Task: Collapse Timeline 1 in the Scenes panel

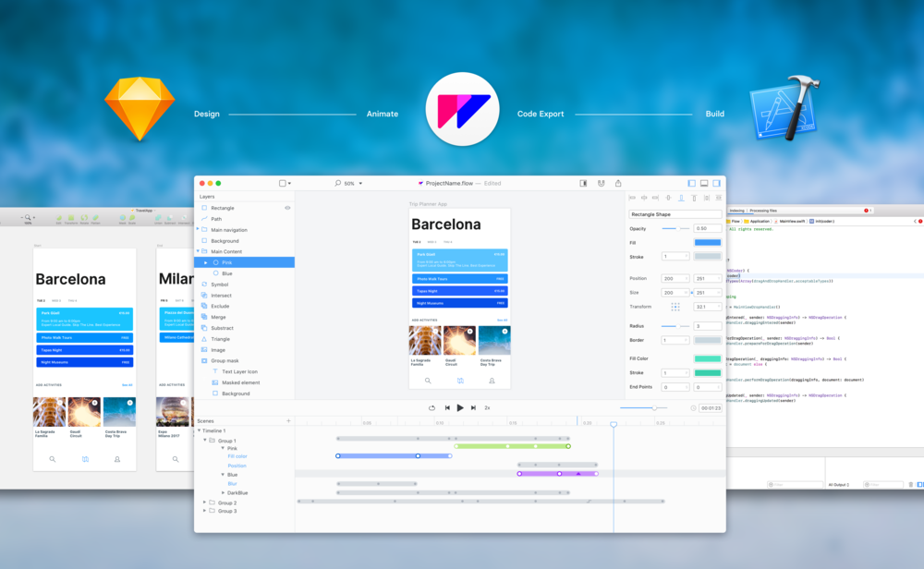Action: [x=200, y=430]
